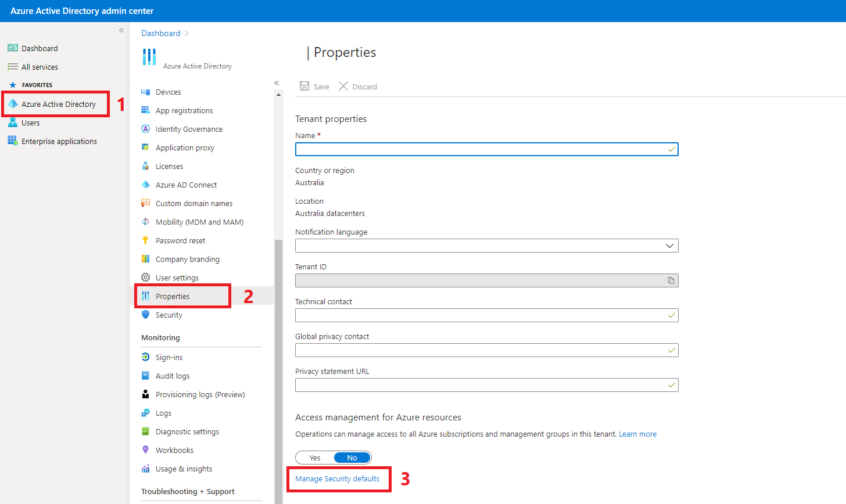The height and width of the screenshot is (504, 846).
Task: Select No on the access management toggle
Action: (x=352, y=458)
